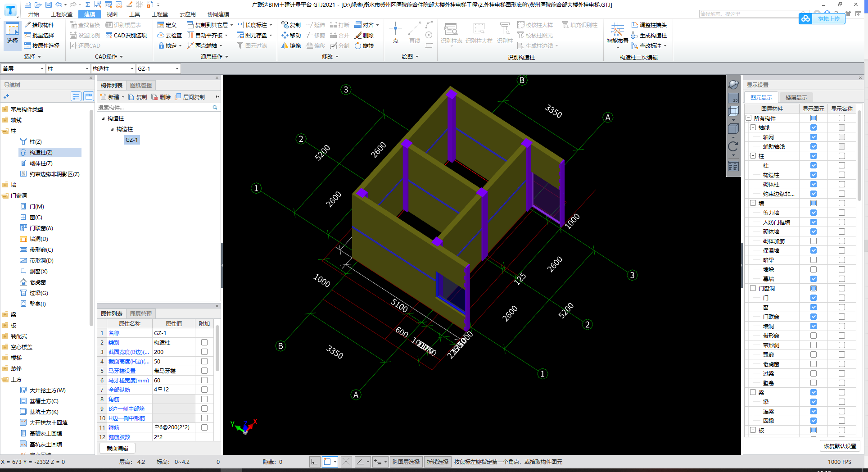Viewport: 868px width, 472px height.
Task: Select the 点 (Point) draw tool
Action: point(395,33)
